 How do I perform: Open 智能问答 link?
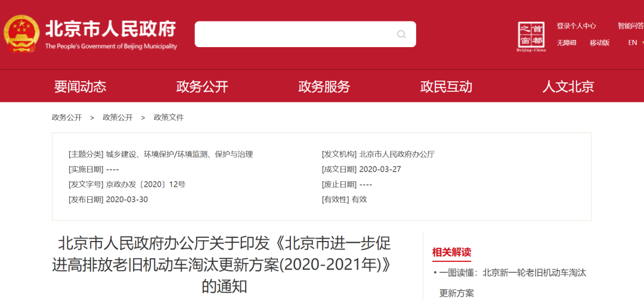[631, 26]
